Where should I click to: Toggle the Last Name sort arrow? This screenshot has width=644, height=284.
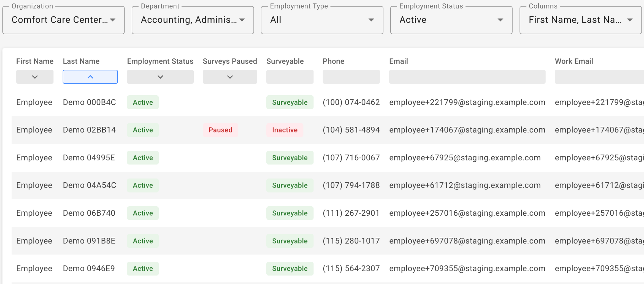pos(90,77)
